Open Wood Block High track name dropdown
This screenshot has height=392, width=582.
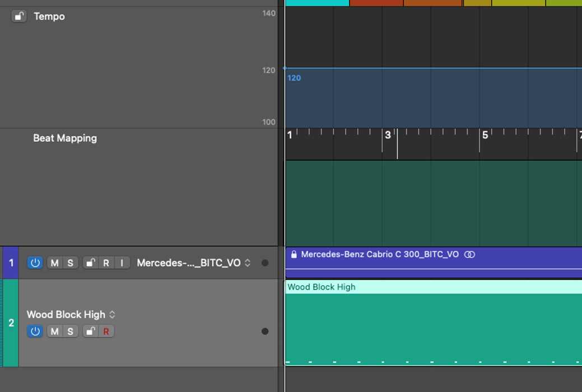(112, 315)
